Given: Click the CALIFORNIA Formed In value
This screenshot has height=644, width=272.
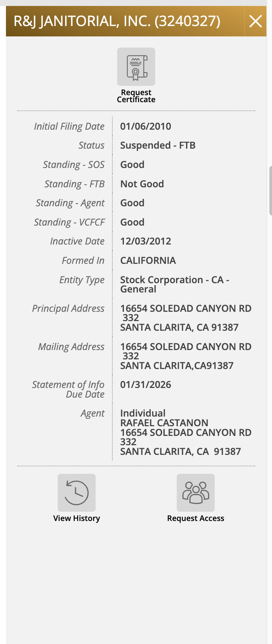Looking at the screenshot, I should pyautogui.click(x=148, y=260).
